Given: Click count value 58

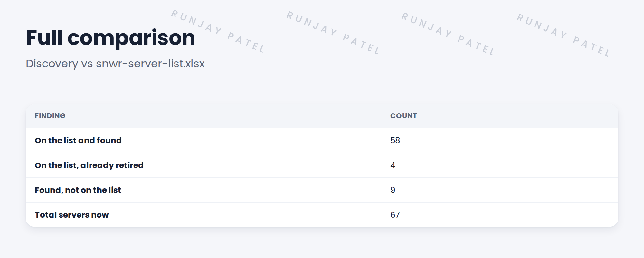Looking at the screenshot, I should pos(395,140).
